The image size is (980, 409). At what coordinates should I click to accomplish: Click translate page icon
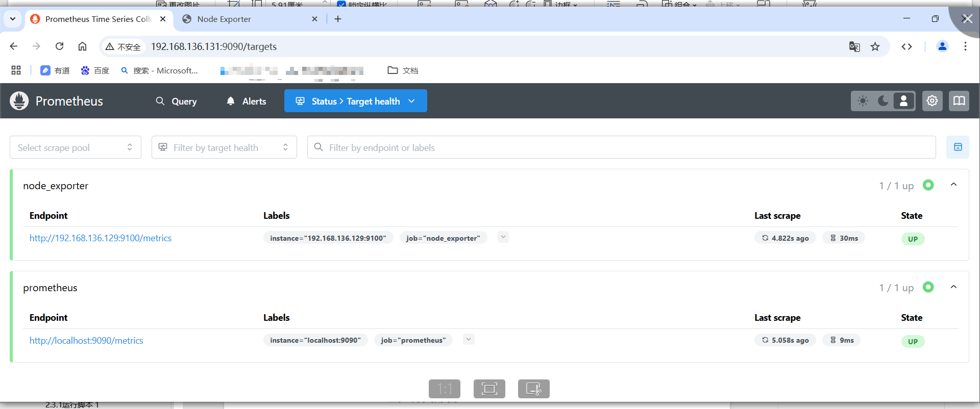click(x=854, y=46)
